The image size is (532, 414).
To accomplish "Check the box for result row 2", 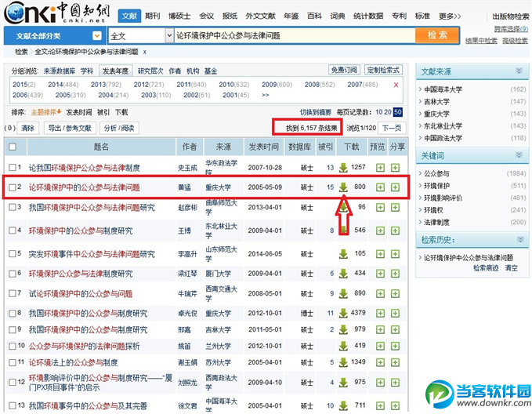I will (12, 187).
